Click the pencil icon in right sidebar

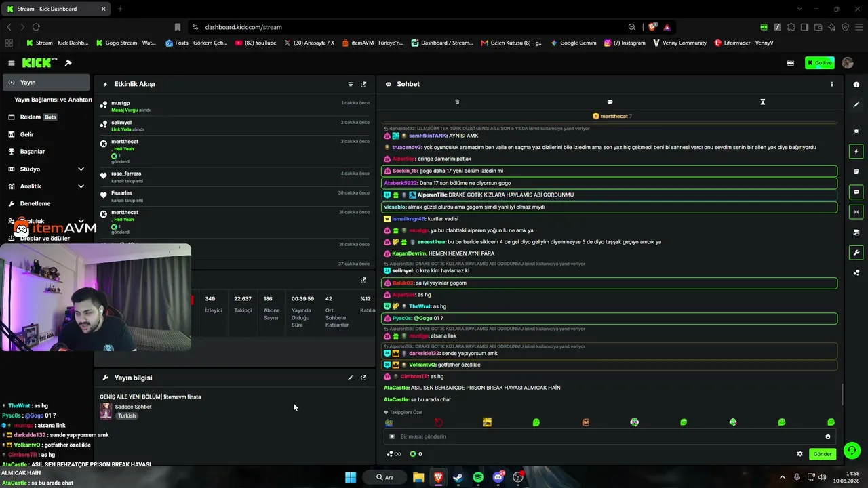[856, 104]
